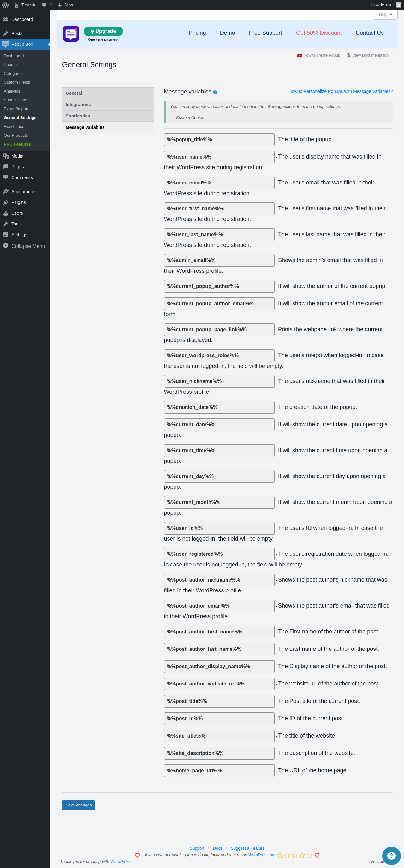Screen dimensions: 404x868
Task: Click the Collapse Menu arrow icon
Action: click(x=6, y=246)
